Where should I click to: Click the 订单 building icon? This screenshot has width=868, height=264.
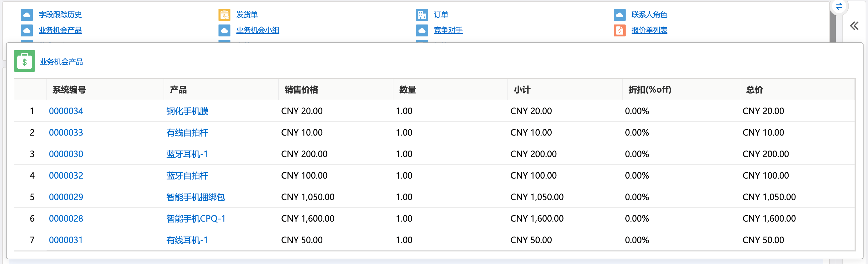[x=421, y=15]
